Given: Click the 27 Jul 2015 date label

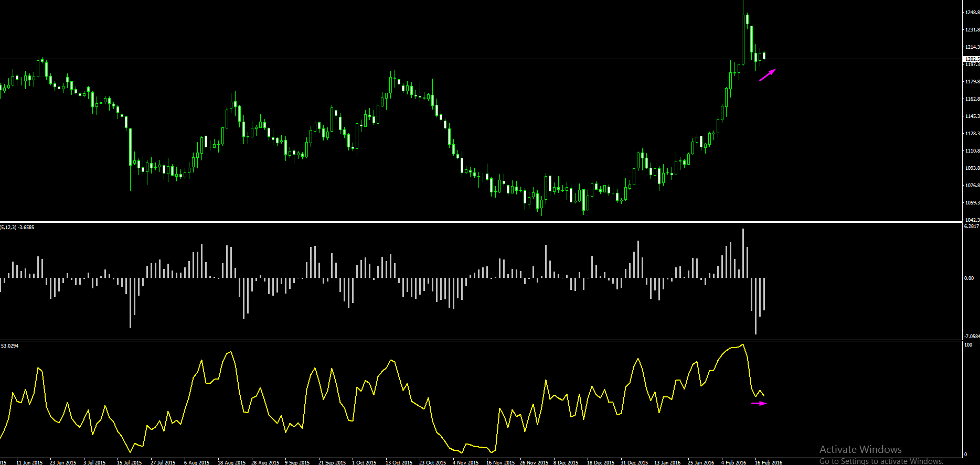Looking at the screenshot, I should tap(163, 462).
